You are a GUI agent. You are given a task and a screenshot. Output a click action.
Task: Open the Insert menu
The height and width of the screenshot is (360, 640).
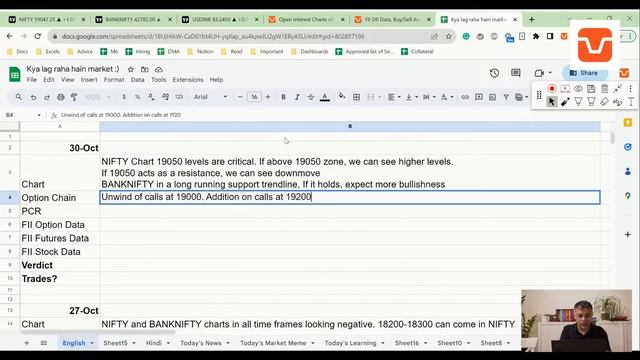coord(89,80)
